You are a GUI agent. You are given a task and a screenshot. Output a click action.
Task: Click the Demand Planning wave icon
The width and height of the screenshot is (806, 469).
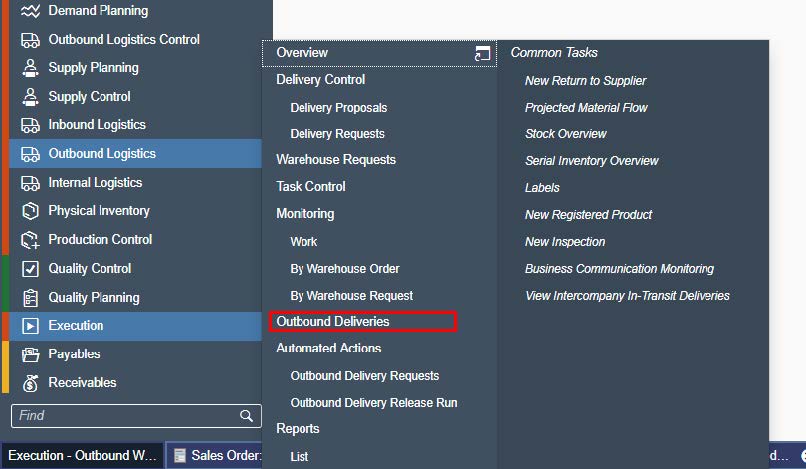tap(30, 11)
